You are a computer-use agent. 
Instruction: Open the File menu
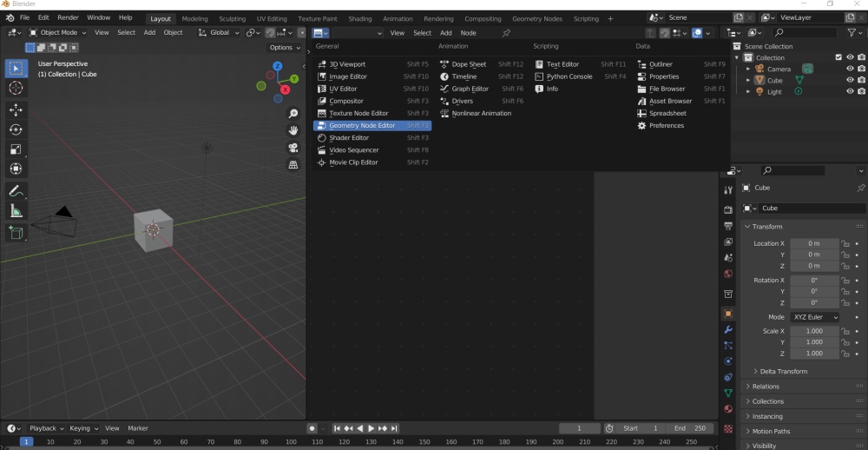pyautogui.click(x=25, y=17)
